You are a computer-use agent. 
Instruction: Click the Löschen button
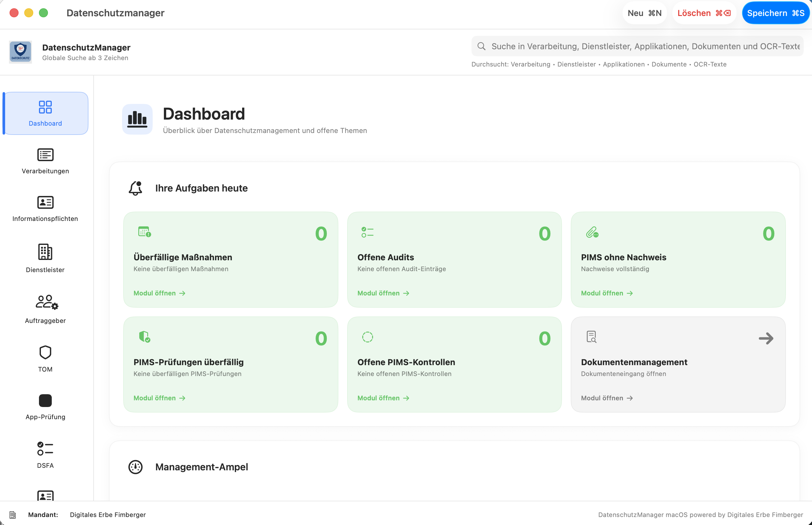click(x=704, y=13)
